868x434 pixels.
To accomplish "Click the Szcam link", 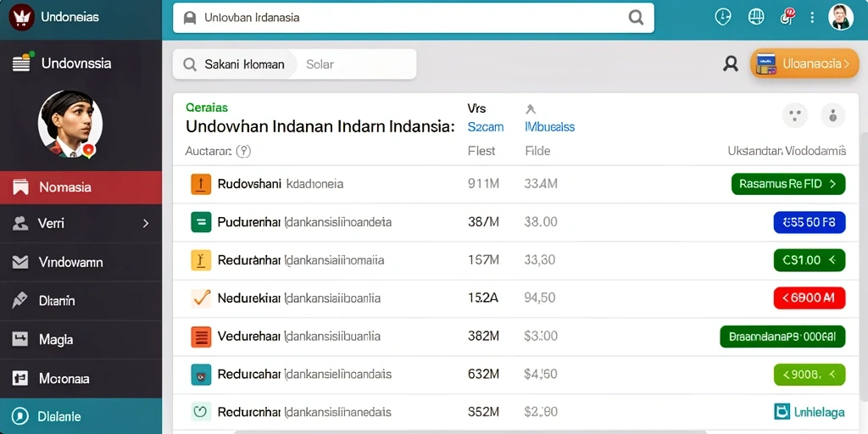I will (486, 127).
